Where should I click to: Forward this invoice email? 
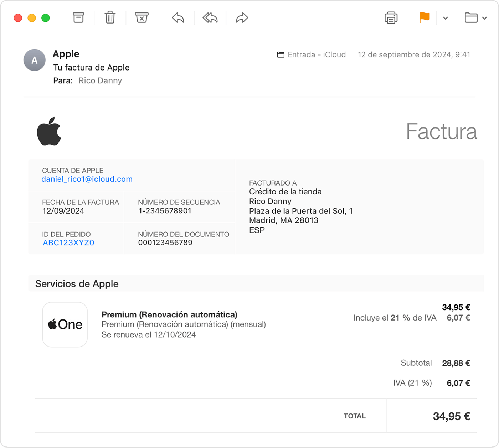(x=242, y=17)
